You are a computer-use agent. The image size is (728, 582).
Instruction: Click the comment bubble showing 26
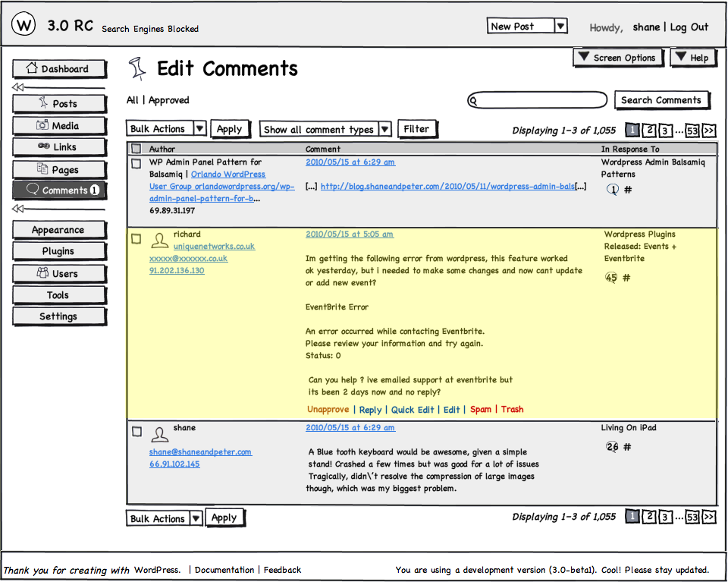[612, 447]
